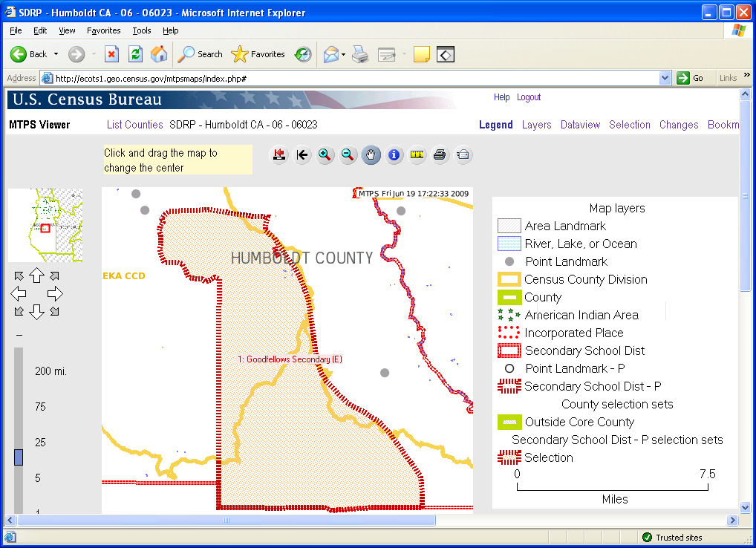
Task: Switch to the Changes tab
Action: tap(679, 125)
